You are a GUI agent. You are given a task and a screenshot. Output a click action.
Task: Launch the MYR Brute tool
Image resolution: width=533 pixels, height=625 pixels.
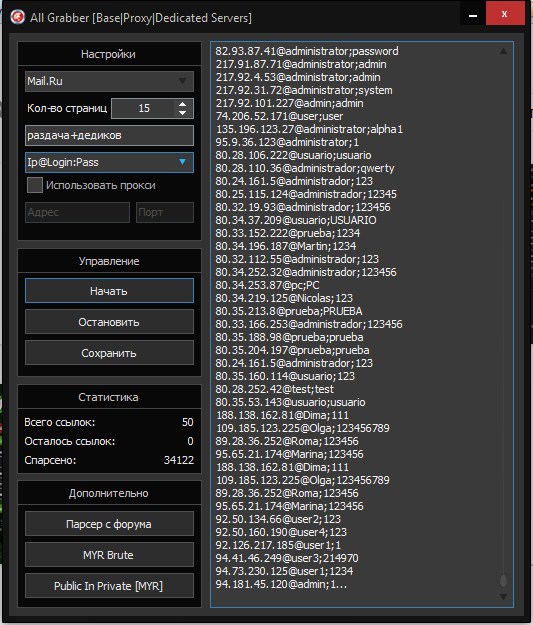coord(109,555)
